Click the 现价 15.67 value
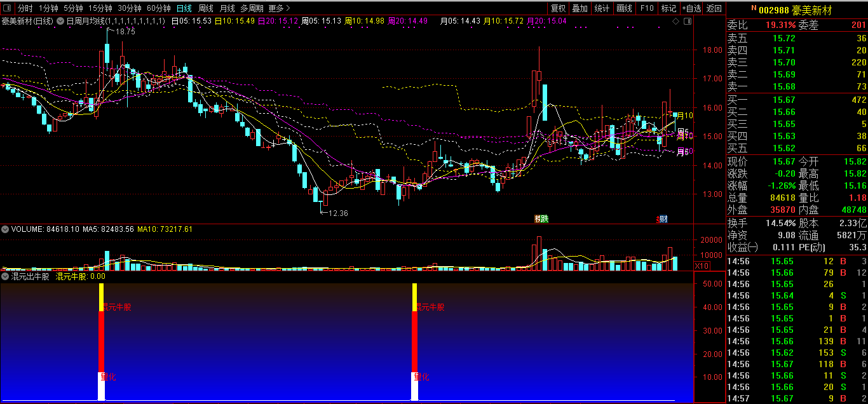This screenshot has width=868, height=404. [784, 162]
